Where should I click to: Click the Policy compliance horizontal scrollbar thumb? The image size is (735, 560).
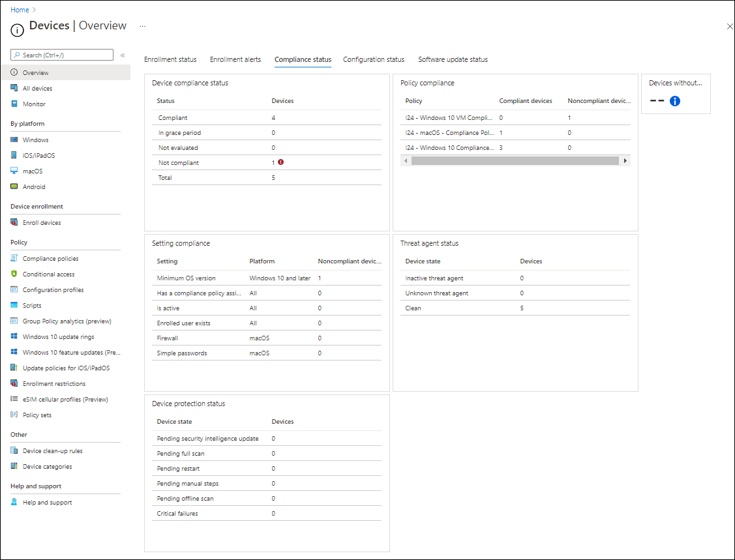coord(515,161)
